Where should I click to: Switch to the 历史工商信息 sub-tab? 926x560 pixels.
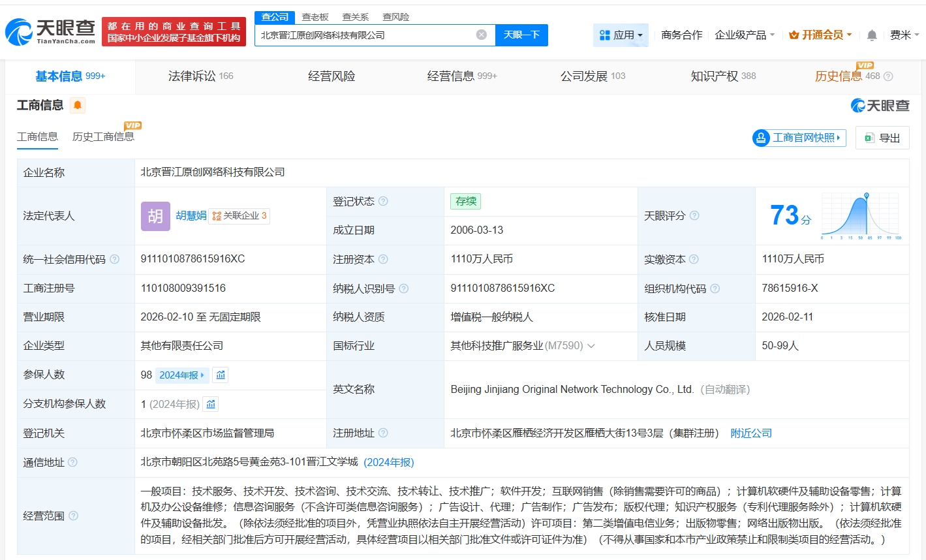103,136
